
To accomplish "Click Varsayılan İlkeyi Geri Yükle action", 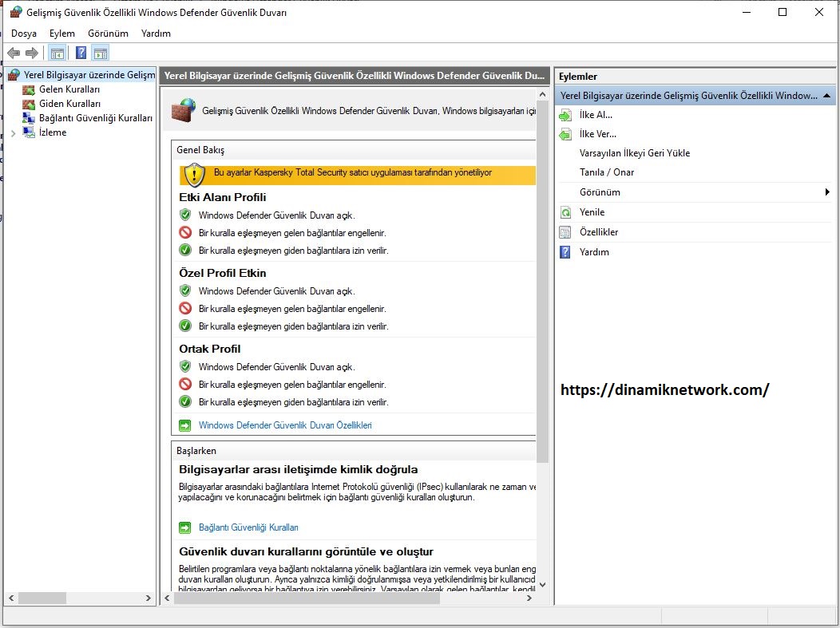I will (x=633, y=152).
